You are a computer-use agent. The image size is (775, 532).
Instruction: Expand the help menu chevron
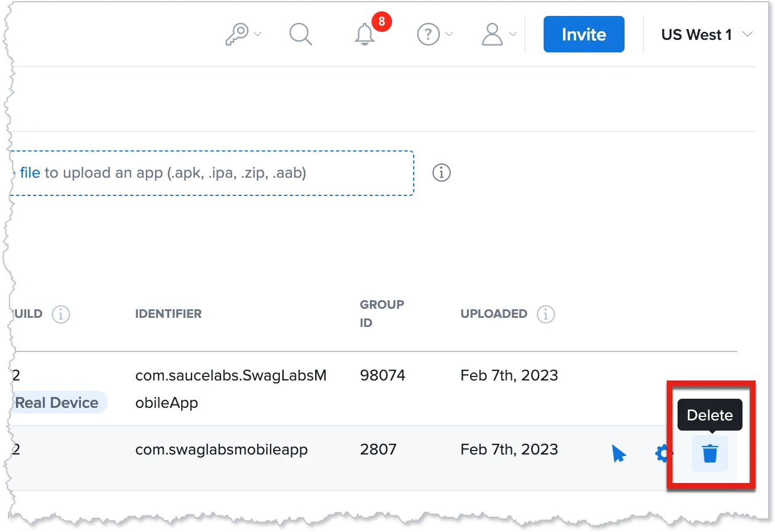448,35
